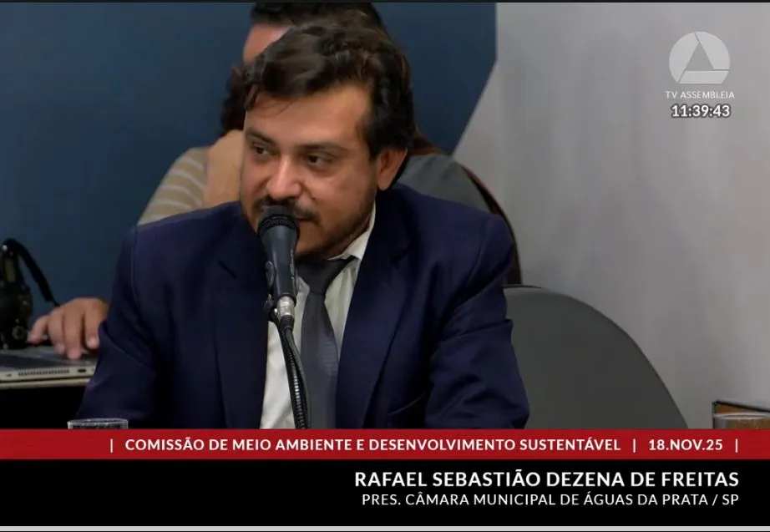Image resolution: width=770 pixels, height=532 pixels.
Task: Click the laptop on the left desk
Action: click(42, 363)
